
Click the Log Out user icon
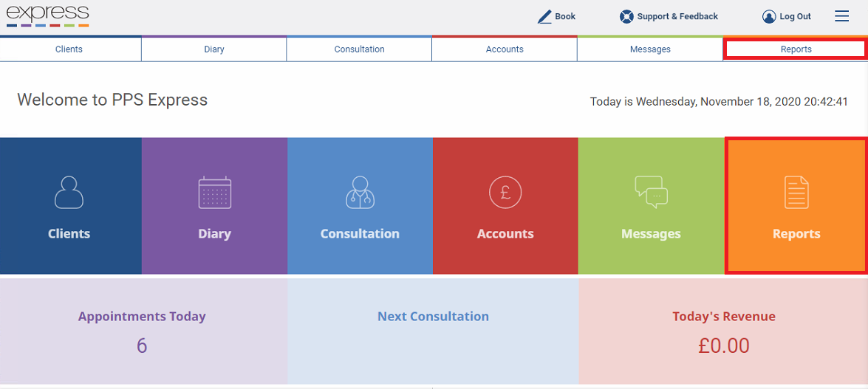click(x=769, y=16)
